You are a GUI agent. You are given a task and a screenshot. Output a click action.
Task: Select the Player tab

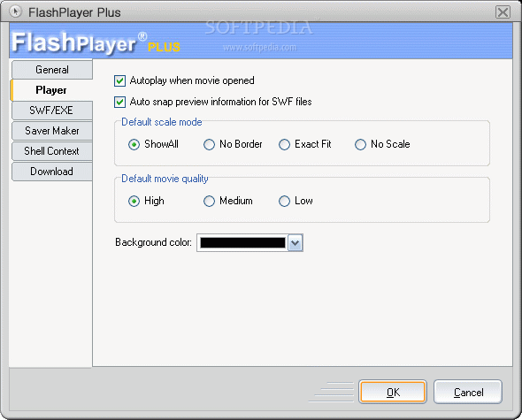51,90
